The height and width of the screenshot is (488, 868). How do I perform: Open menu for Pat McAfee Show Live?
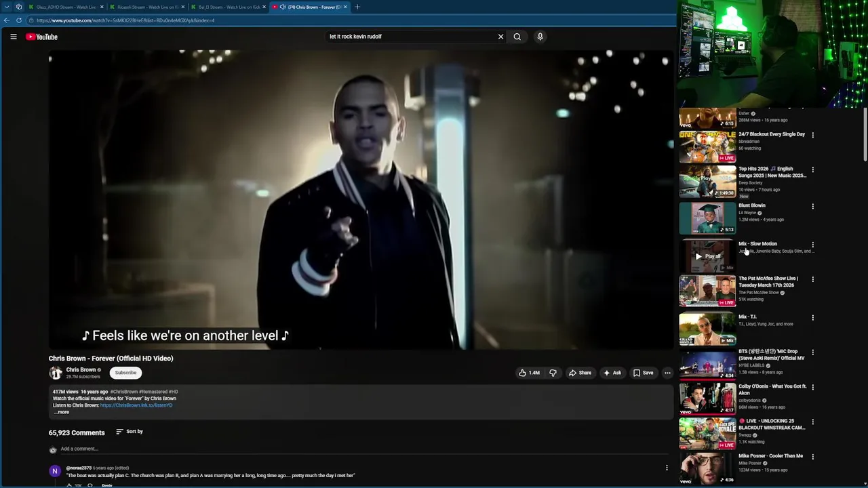tap(812, 279)
